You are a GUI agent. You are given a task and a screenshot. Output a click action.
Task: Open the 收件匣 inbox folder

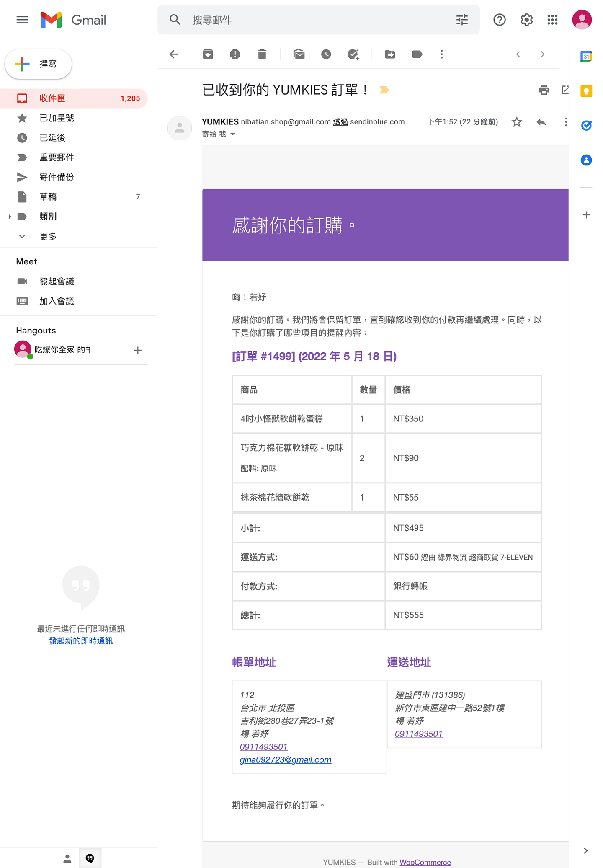point(52,98)
